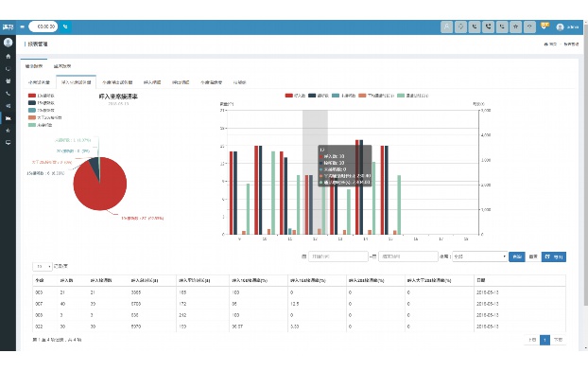The width and height of the screenshot is (588, 371).
Task: Click the reset button between query and export
Action: point(533,256)
